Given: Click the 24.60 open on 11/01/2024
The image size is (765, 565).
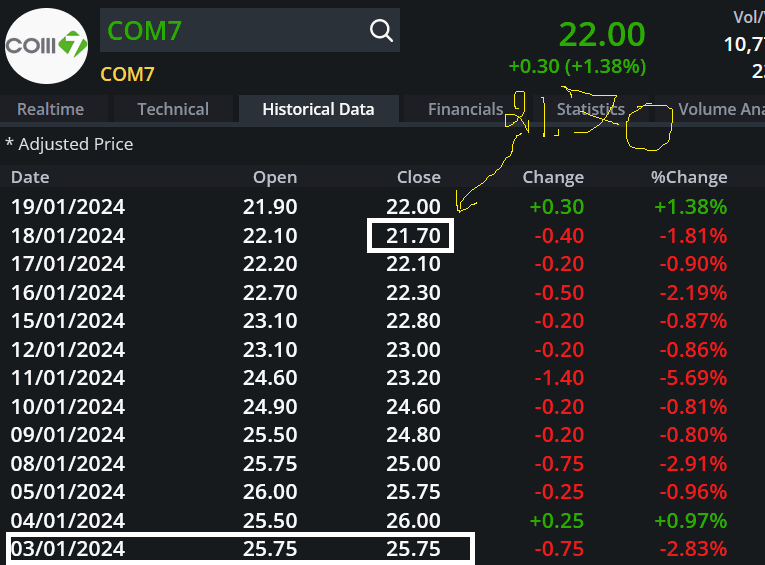Looking at the screenshot, I should pyautogui.click(x=270, y=378).
